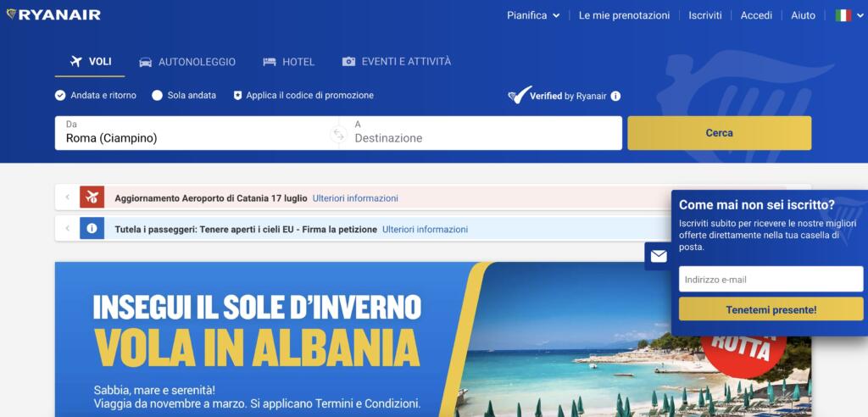Collapse the Catania notice with left chevron

coord(68,197)
